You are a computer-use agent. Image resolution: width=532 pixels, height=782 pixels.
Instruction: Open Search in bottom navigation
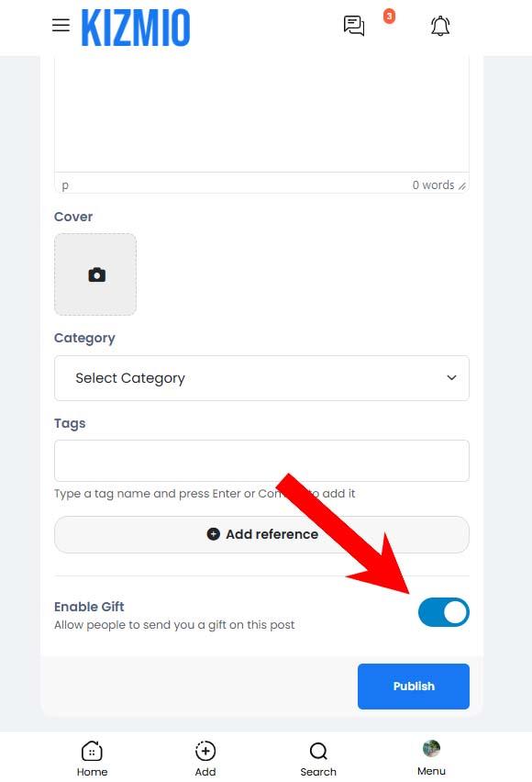(318, 758)
